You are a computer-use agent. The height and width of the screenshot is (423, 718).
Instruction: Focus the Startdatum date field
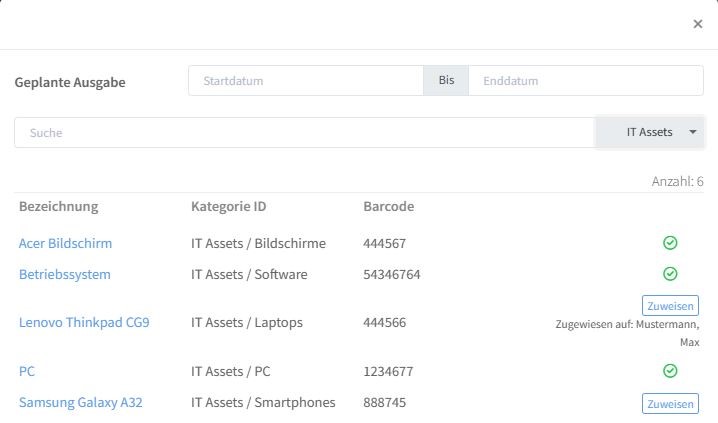pos(306,81)
